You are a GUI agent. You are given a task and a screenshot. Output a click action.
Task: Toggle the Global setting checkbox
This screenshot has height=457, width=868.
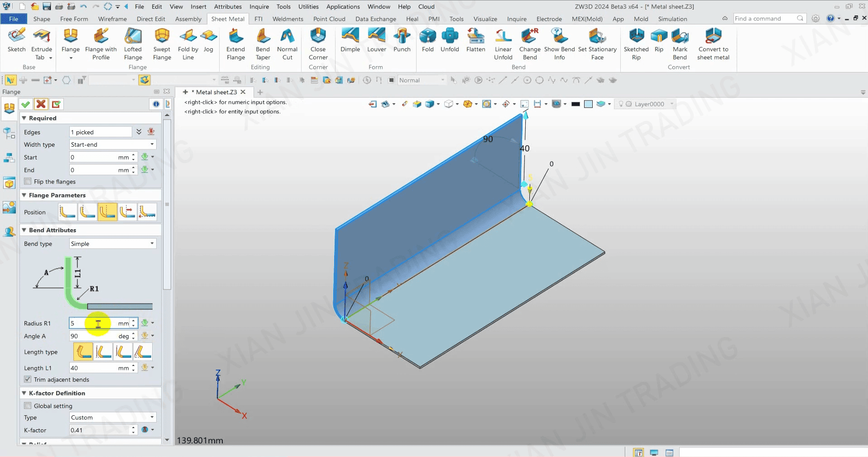(28, 406)
